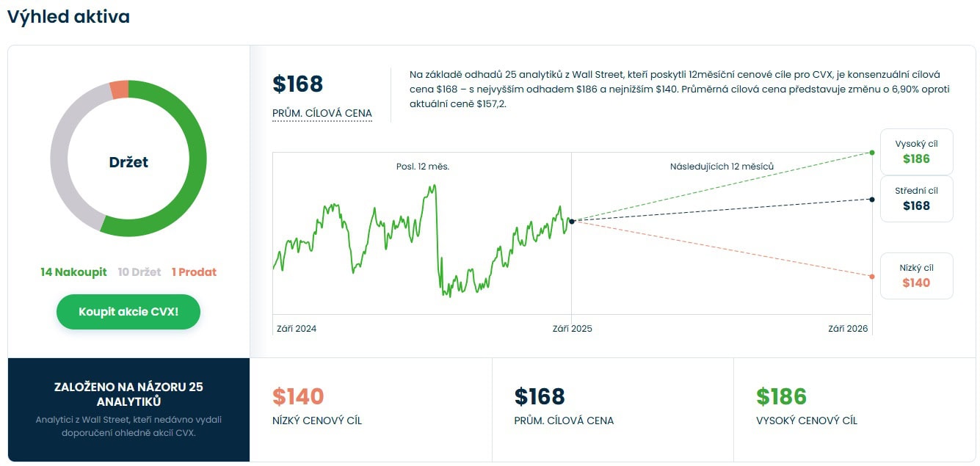Click the Střední cíl $168 label box
Screen dimensions: 980x466
[x=916, y=199]
